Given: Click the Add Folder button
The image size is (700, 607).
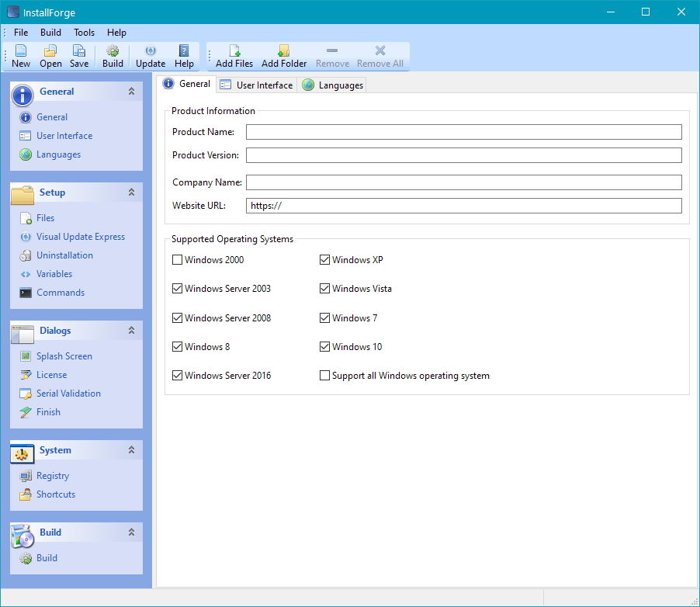Looking at the screenshot, I should coord(284,55).
